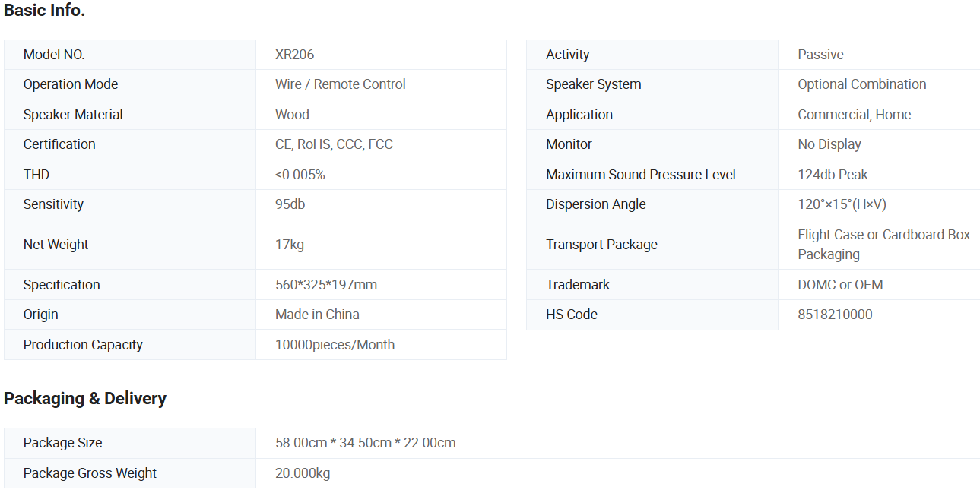Click the Passive activity value
Image resolution: width=980 pixels, height=490 pixels.
820,55
